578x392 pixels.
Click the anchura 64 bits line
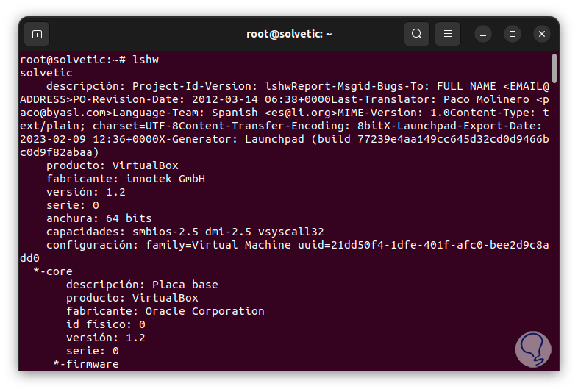click(x=99, y=218)
